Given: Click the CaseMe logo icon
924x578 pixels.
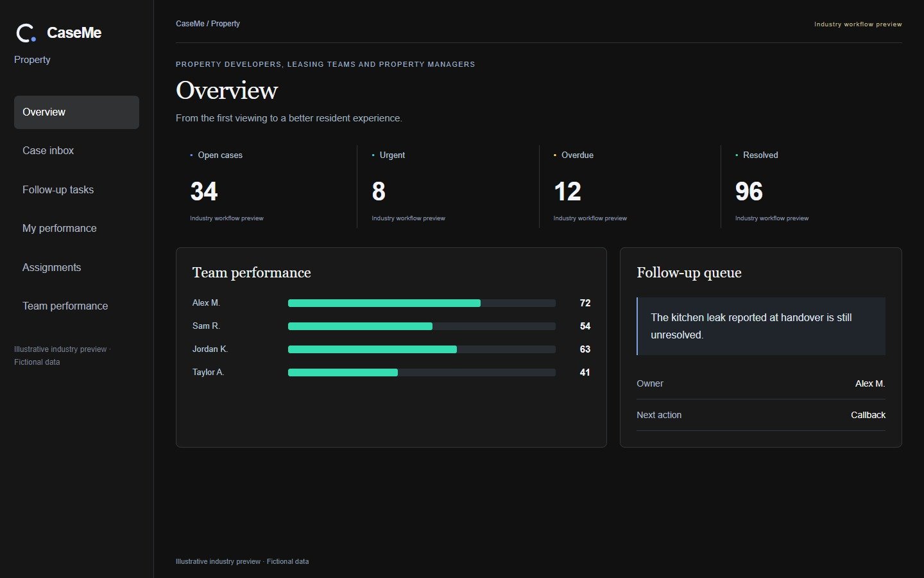Looking at the screenshot, I should click(x=26, y=33).
